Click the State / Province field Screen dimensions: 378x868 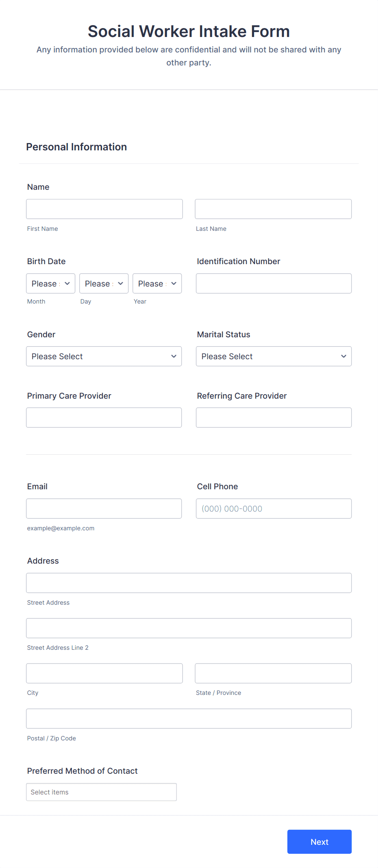pos(274,673)
